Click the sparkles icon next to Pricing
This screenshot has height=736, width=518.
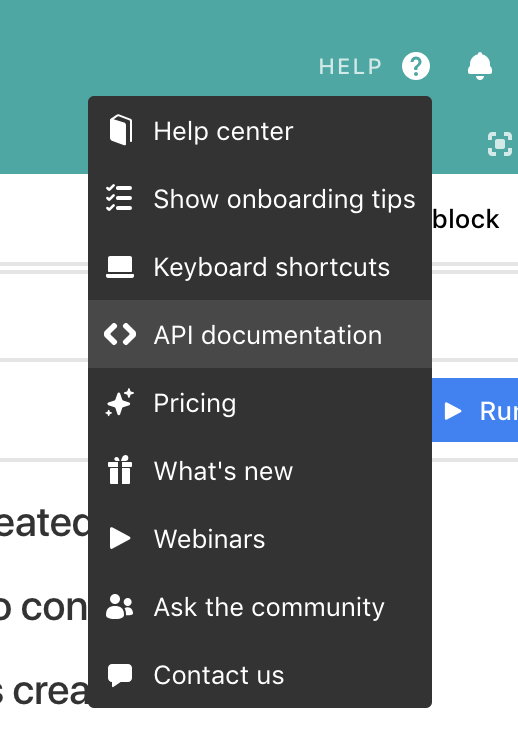pos(120,402)
